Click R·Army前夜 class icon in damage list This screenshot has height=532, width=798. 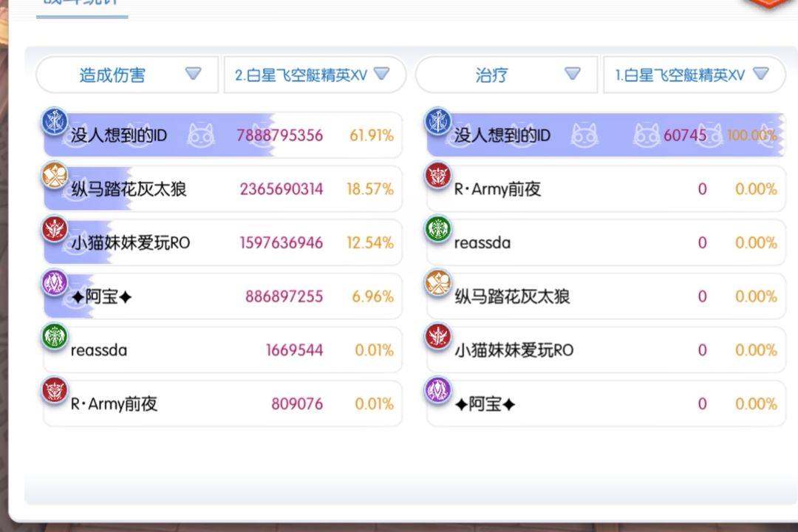[55, 390]
